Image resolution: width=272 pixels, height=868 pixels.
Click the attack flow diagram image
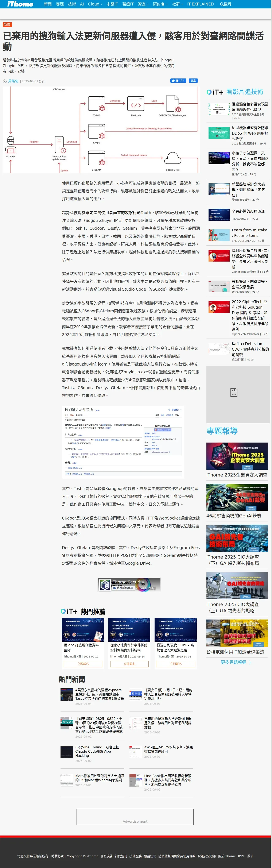[101, 130]
